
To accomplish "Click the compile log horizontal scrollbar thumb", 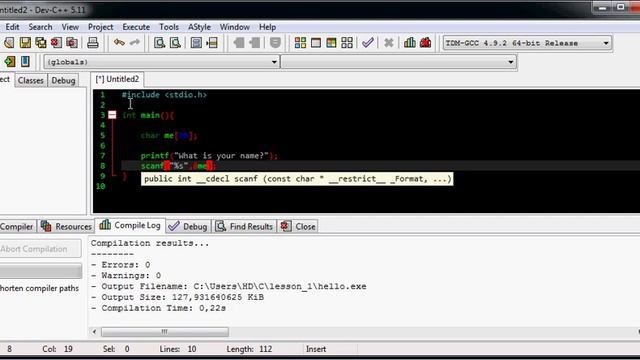I will (x=165, y=332).
